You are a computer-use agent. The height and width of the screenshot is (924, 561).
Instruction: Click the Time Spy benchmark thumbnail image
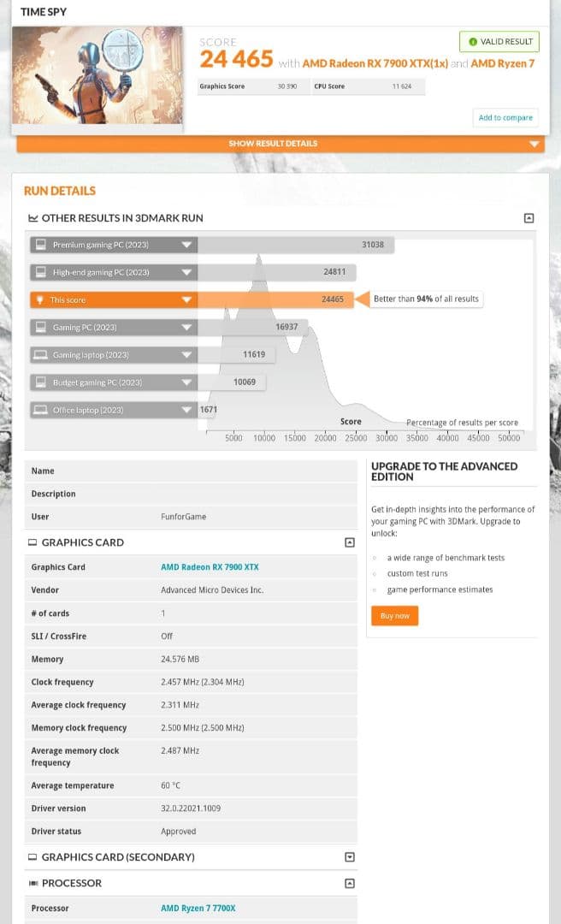(97, 75)
